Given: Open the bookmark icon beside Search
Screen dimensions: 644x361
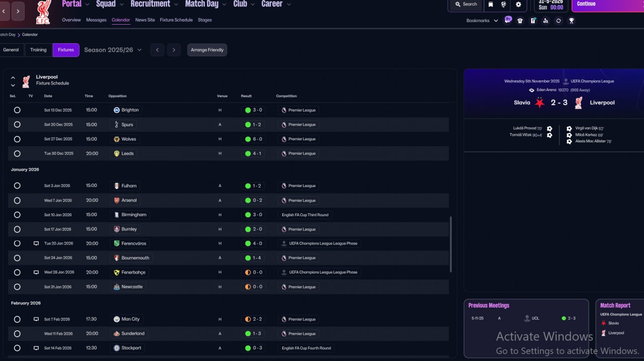Looking at the screenshot, I should click(x=491, y=4).
